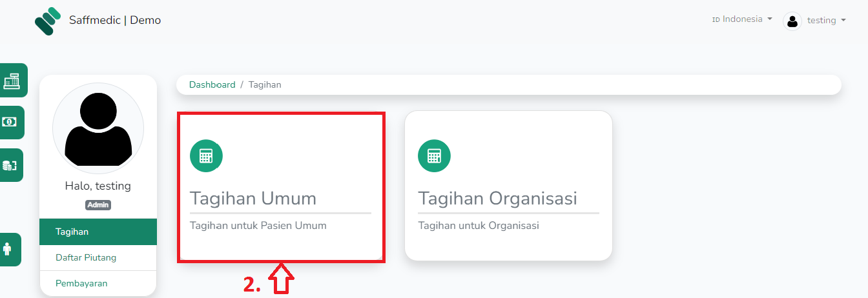Click the coin stack sidebar icon

10,165
